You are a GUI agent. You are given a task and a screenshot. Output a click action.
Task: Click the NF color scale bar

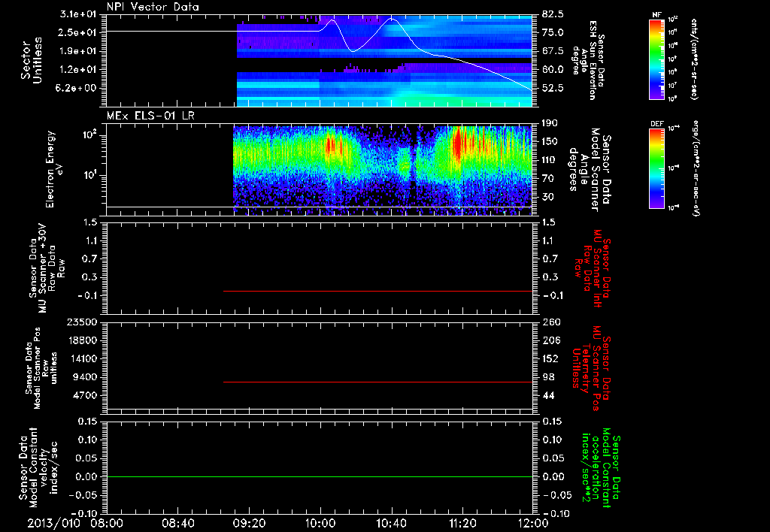(656, 59)
